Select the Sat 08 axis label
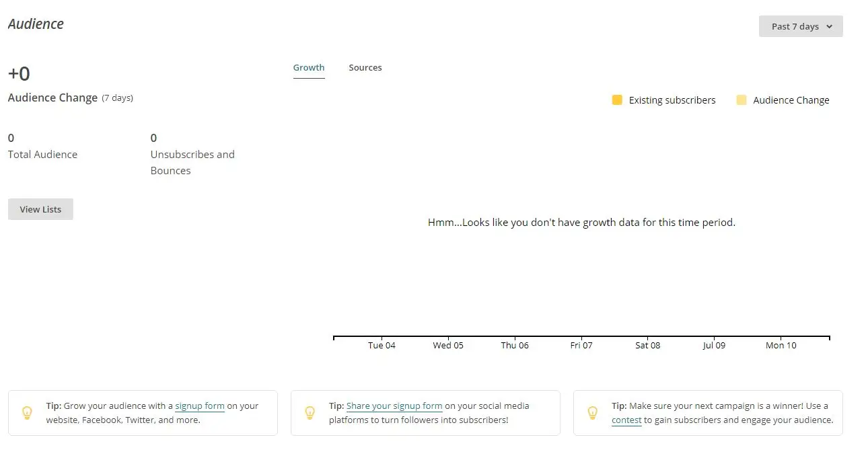 tap(648, 345)
